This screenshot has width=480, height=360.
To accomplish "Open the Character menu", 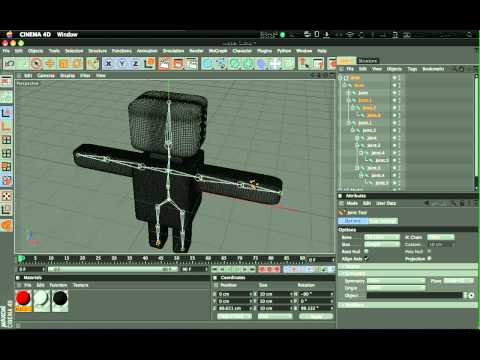I will pos(242,51).
